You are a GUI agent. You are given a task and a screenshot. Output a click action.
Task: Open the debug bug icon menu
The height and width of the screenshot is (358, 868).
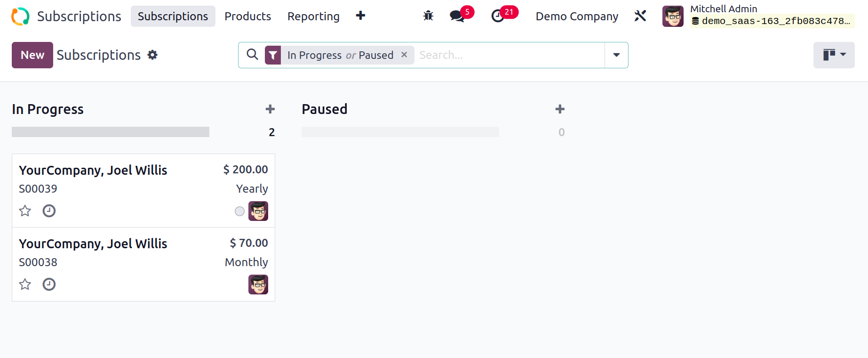[x=428, y=16]
